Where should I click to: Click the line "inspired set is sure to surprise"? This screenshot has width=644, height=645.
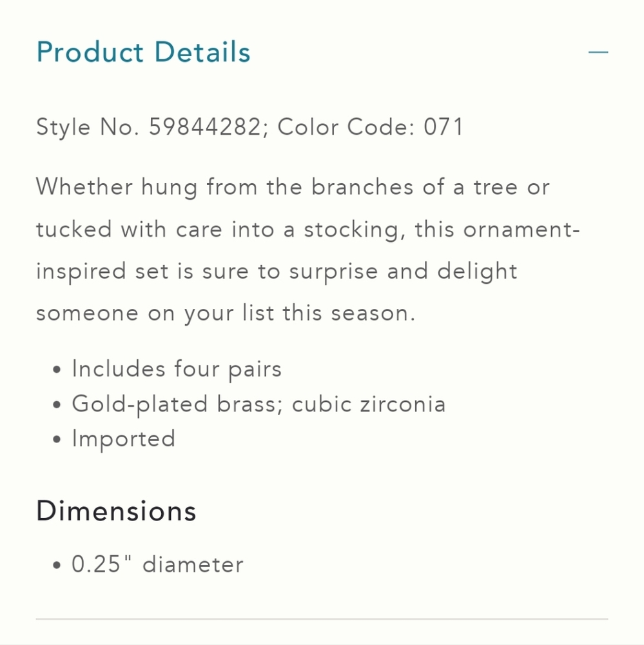(x=277, y=272)
